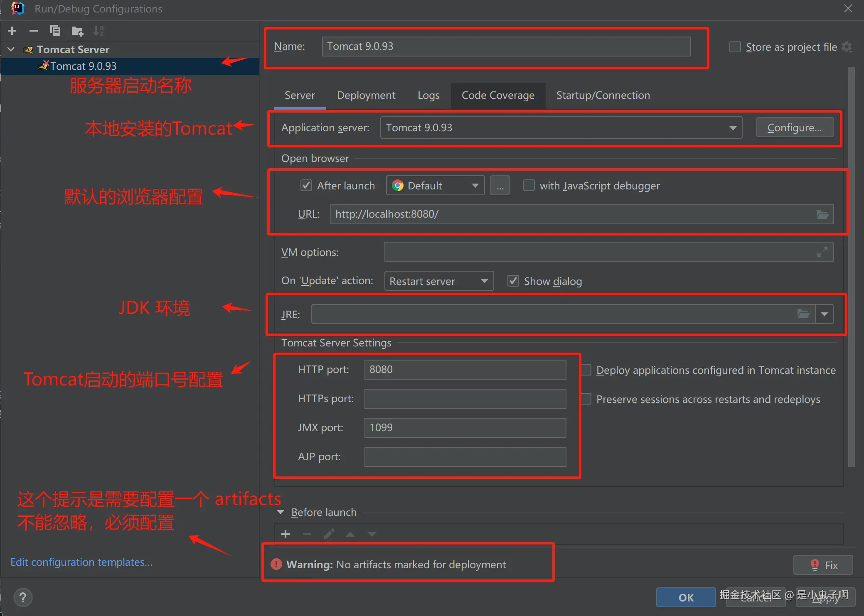Enable with JavaScript debugger checkbox
Image resolution: width=864 pixels, height=616 pixels.
click(x=529, y=185)
